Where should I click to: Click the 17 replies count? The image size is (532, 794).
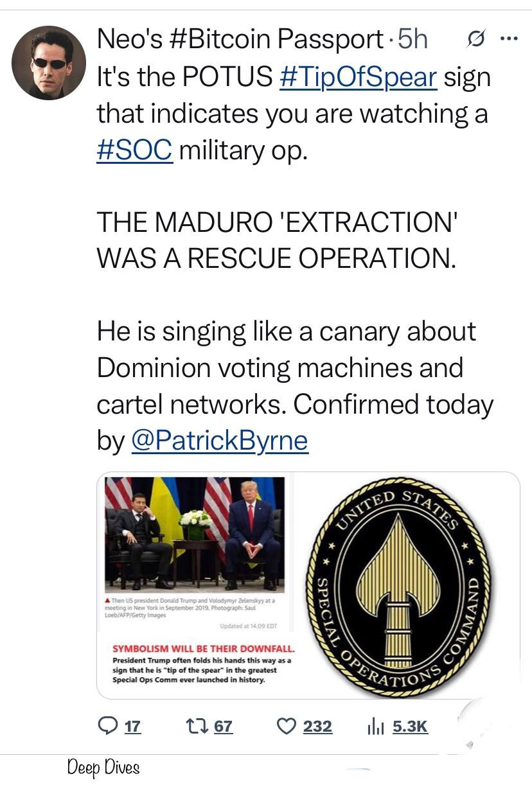coord(132,727)
